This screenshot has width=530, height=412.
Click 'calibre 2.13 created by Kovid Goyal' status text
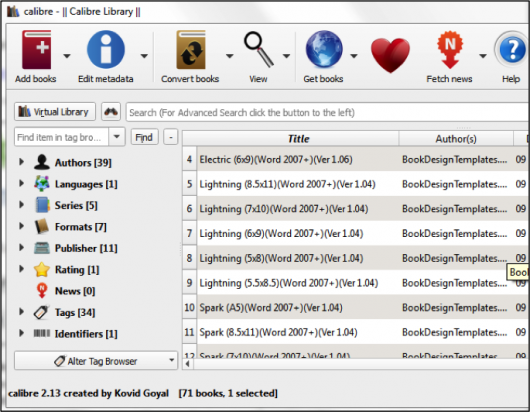tap(88, 393)
